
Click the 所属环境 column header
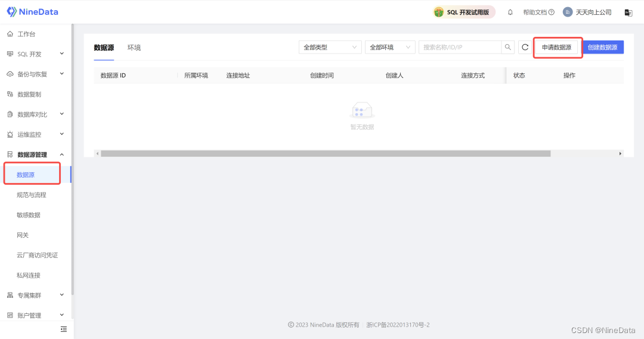[196, 76]
